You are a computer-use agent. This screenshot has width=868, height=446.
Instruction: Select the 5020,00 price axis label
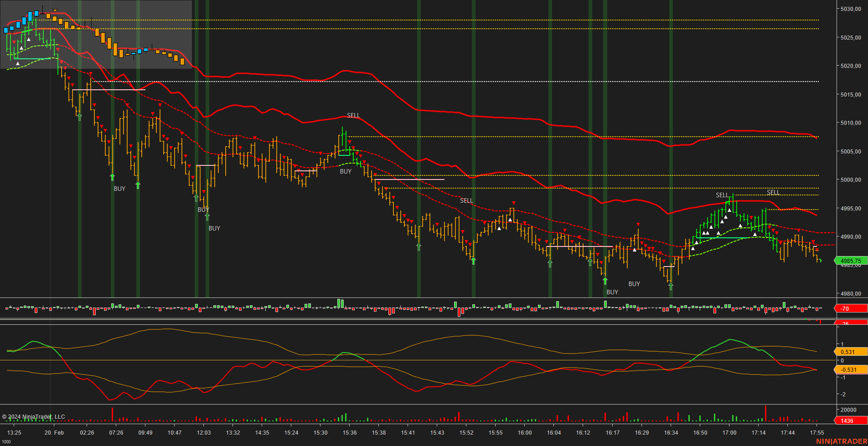pos(851,66)
